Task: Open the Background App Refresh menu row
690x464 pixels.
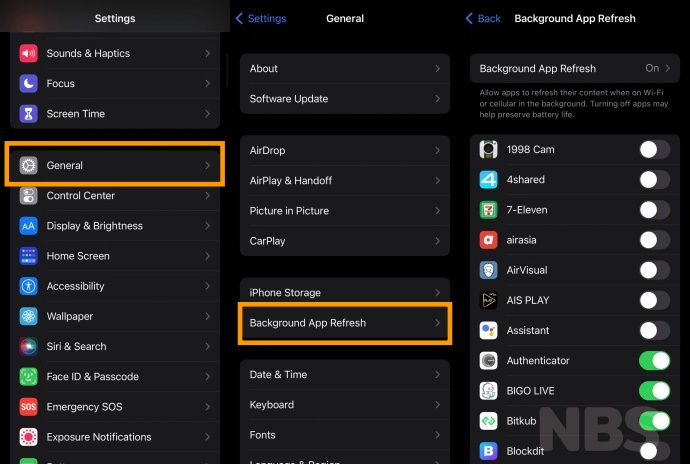Action: click(345, 323)
